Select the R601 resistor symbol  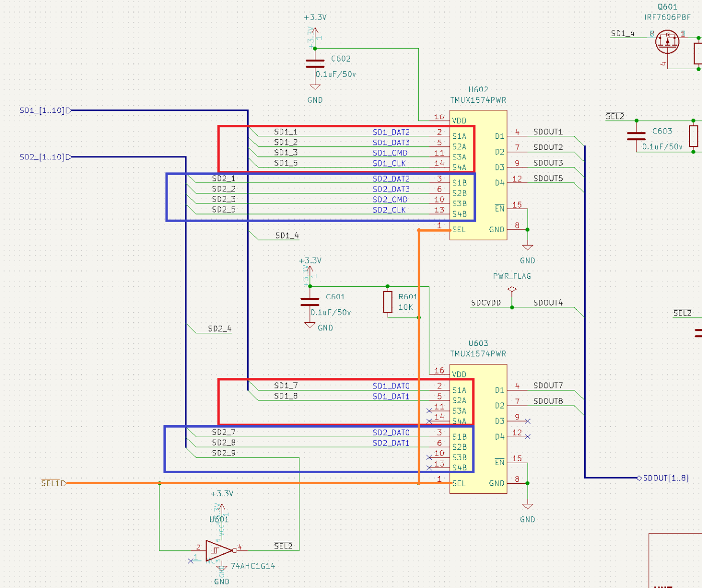point(388,302)
